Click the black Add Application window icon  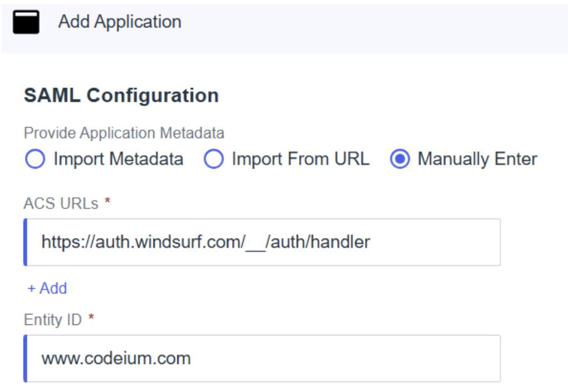26,22
